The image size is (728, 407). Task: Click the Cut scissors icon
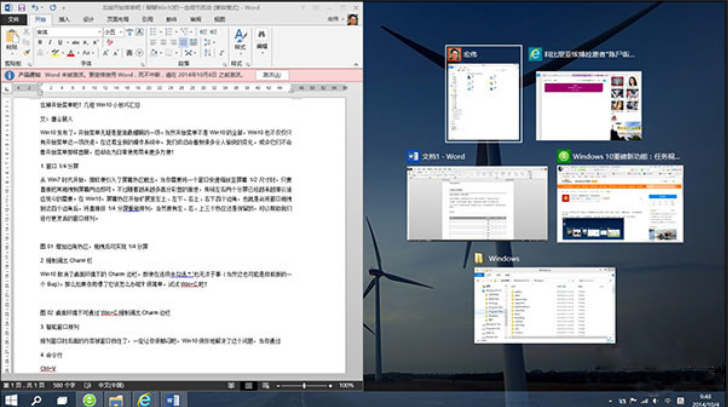[26, 32]
